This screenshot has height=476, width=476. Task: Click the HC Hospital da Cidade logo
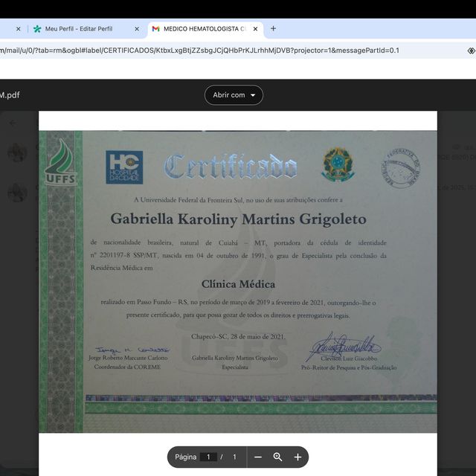click(x=124, y=167)
